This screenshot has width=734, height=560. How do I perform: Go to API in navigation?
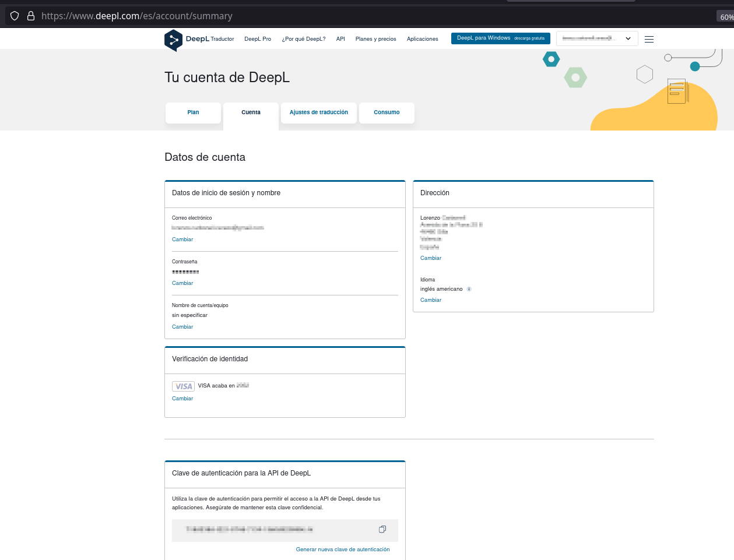(x=340, y=39)
